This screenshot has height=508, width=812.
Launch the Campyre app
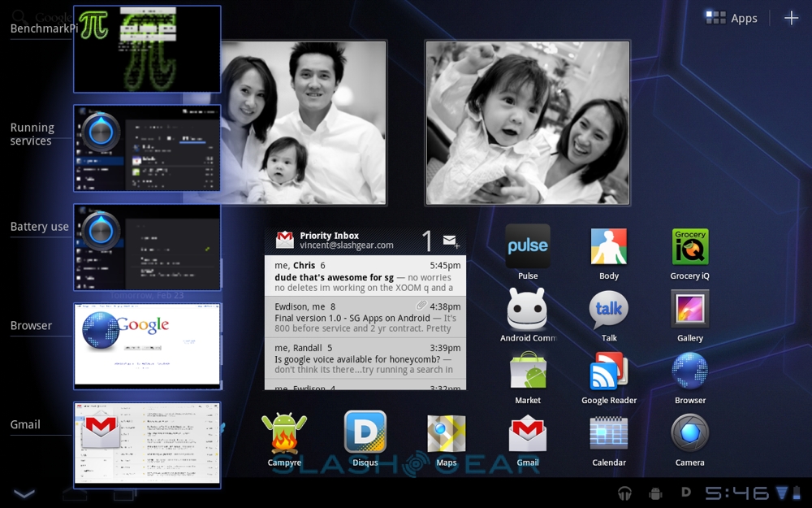click(284, 433)
